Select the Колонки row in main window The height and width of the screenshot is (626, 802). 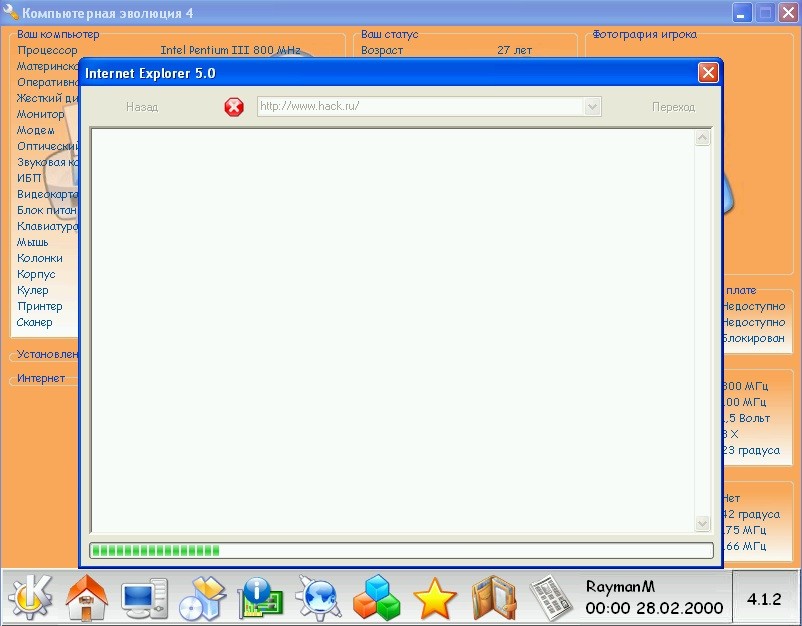[39, 258]
